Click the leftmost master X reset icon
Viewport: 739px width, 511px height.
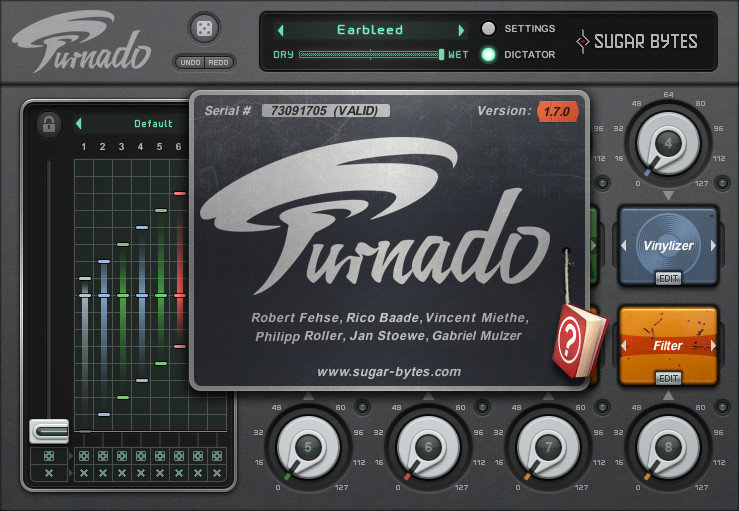(49, 473)
